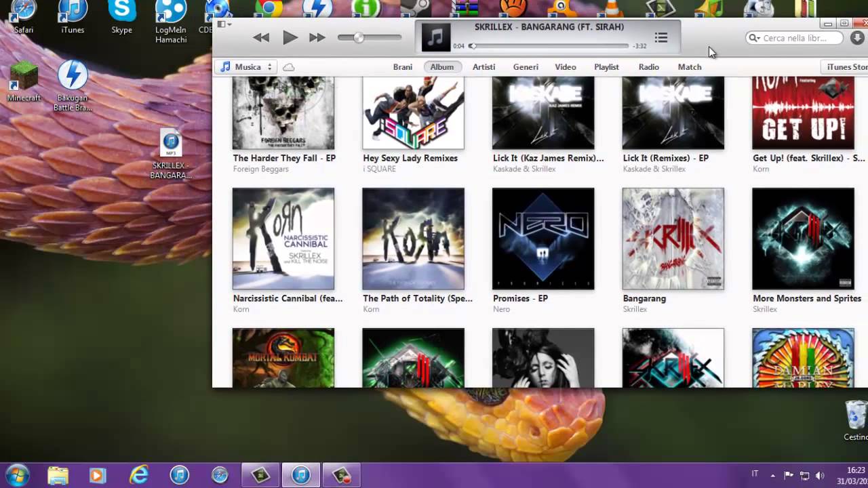Image resolution: width=868 pixels, height=488 pixels.
Task: Select Lick It (Kaz James Remix) cover
Action: click(543, 113)
